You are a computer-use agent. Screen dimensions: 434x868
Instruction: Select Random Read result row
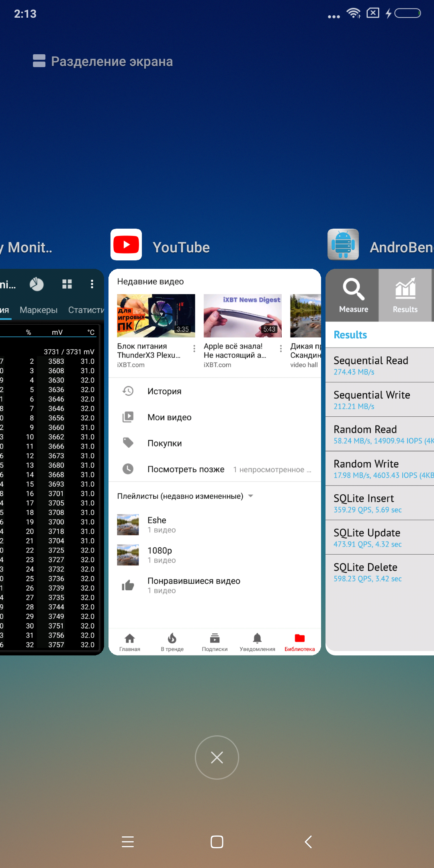[380, 434]
